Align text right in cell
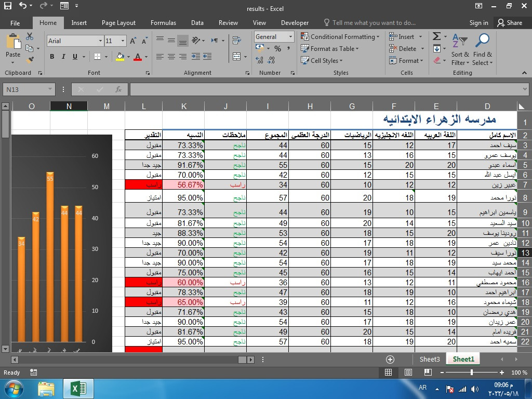This screenshot has height=399, width=532. pos(183,56)
